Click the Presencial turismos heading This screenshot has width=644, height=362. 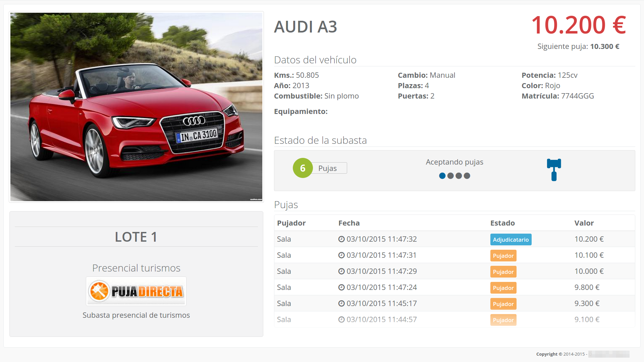pyautogui.click(x=136, y=268)
